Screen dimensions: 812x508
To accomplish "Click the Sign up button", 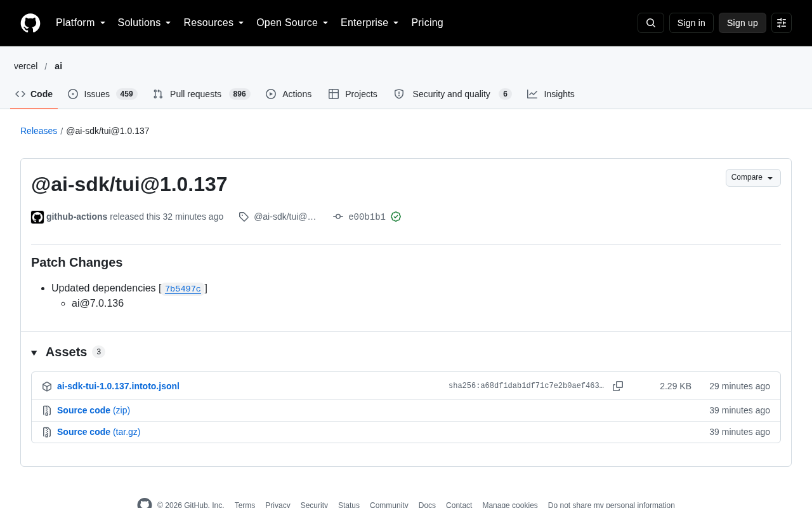I will point(742,23).
